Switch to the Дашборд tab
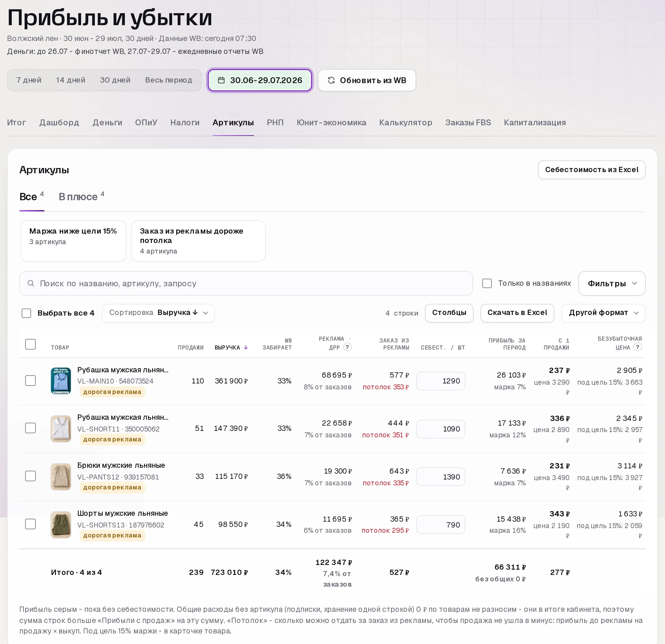Image resolution: width=665 pixels, height=644 pixels. 59,122
